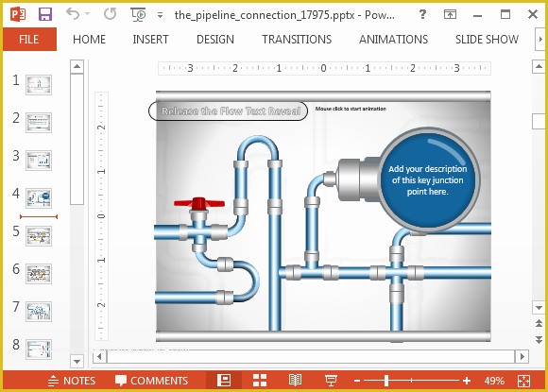
Task: Undo the last action
Action: (x=73, y=14)
